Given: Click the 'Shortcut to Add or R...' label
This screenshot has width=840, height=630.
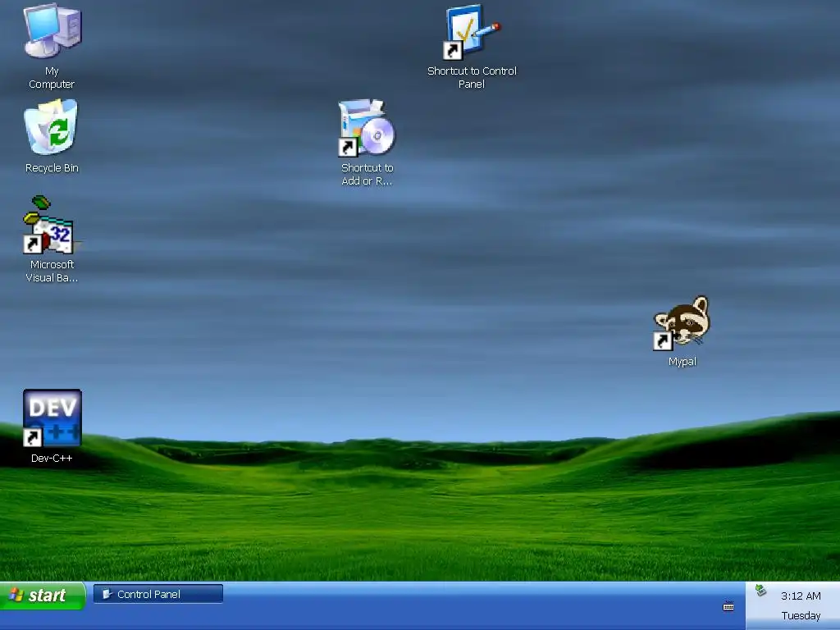Looking at the screenshot, I should pyautogui.click(x=367, y=175).
